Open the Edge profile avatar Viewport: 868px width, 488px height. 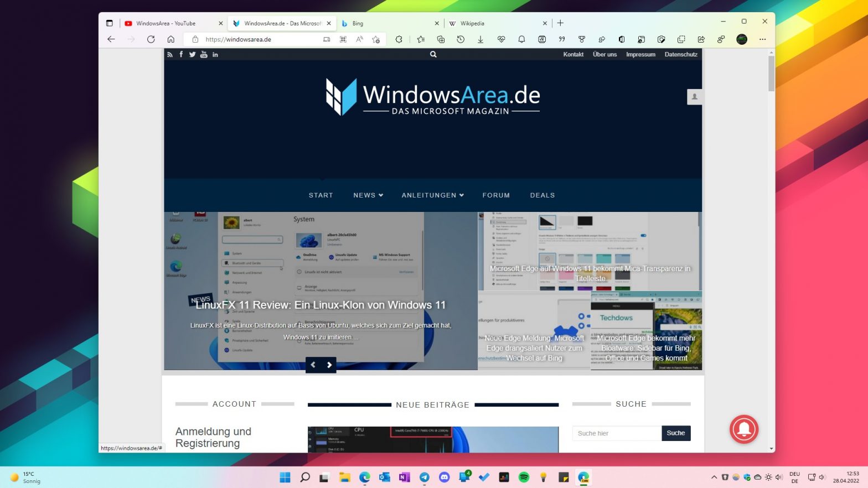click(x=742, y=39)
